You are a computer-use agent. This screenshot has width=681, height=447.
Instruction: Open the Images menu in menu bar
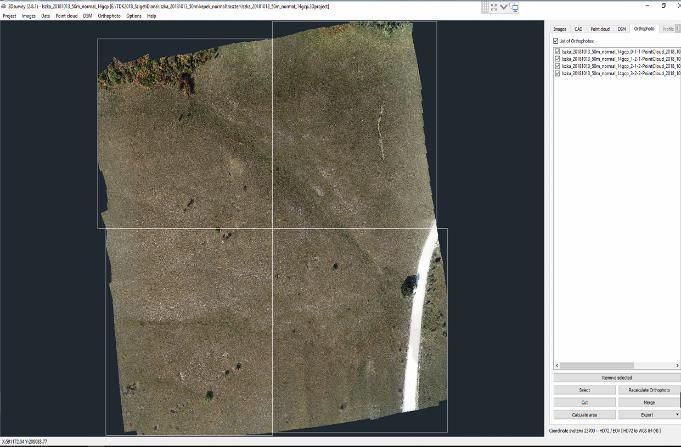(x=29, y=16)
